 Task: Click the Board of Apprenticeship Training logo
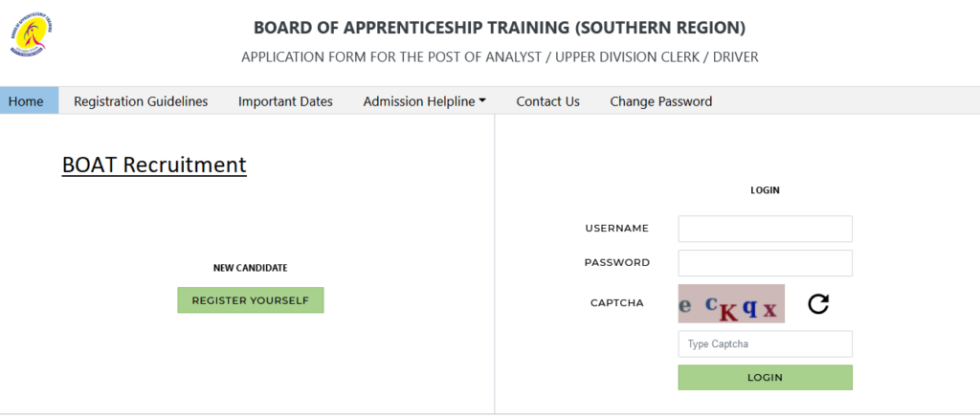point(32,34)
